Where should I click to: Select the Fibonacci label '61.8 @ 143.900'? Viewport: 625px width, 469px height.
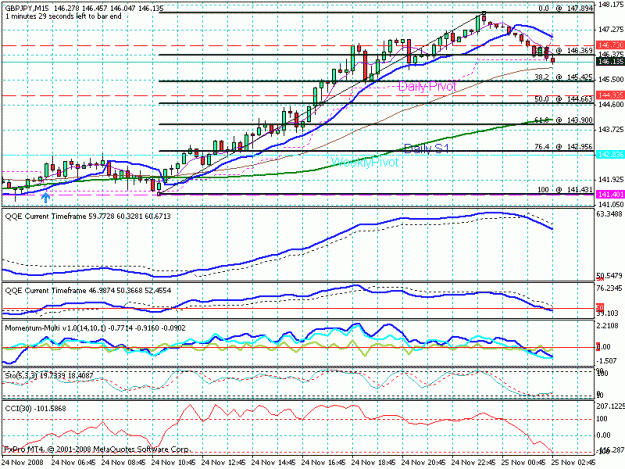click(564, 120)
